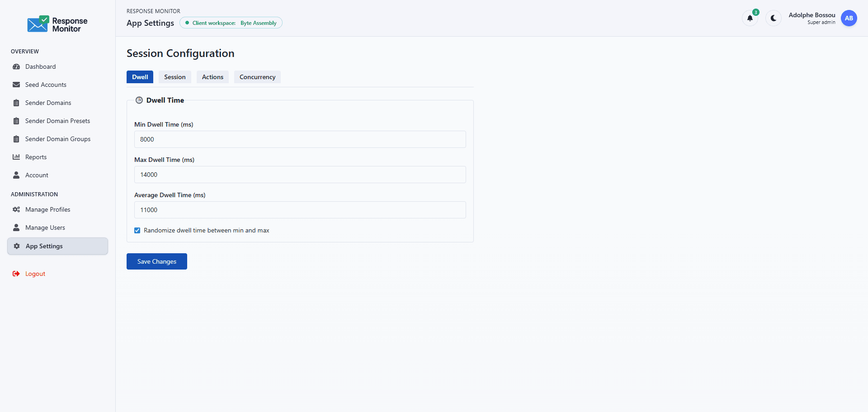Click the Response Monitor logo

tap(57, 24)
